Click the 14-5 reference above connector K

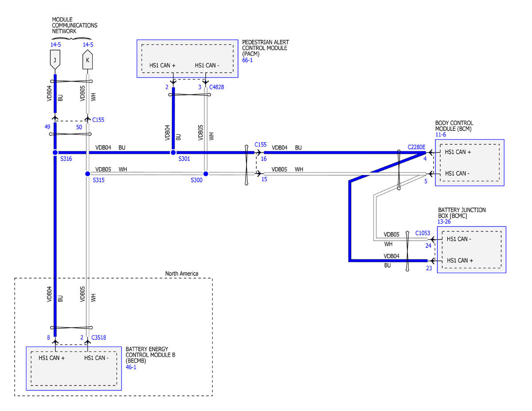tap(88, 45)
